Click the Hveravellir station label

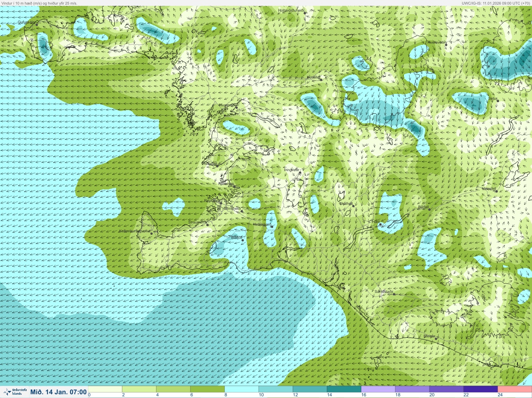[437, 42]
